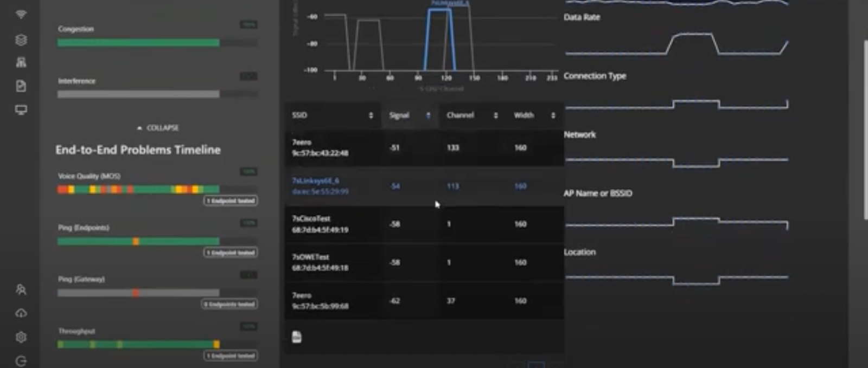Click the Voice Quality endpoint tested badge

[231, 201]
